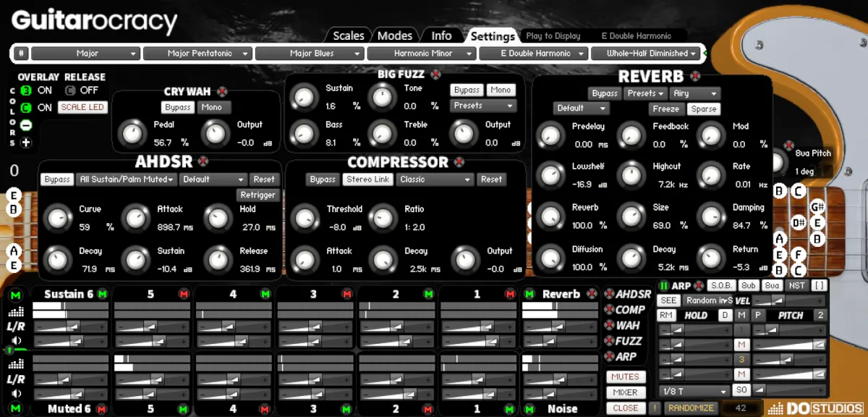Toggle mute M on Sustain 5 channel

click(x=184, y=294)
